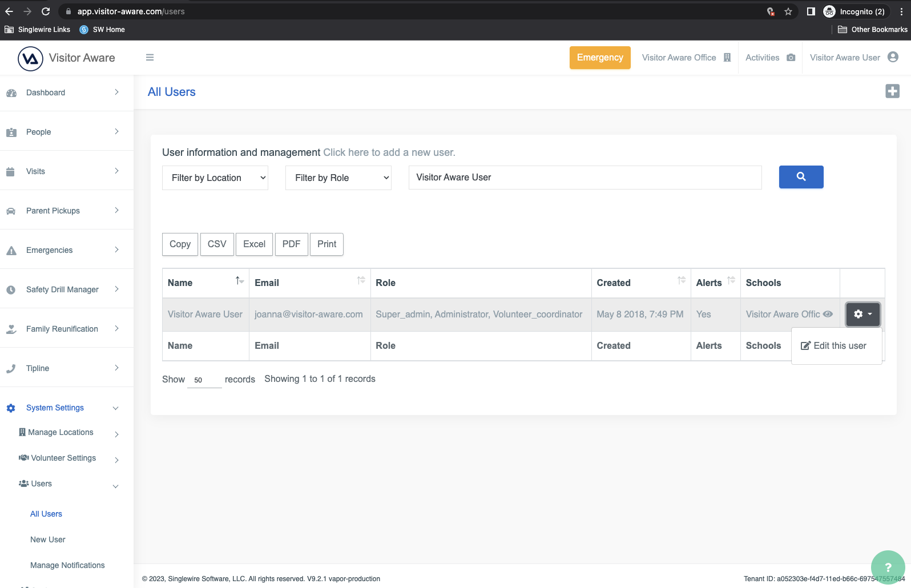Screen dimensions: 911x588
Task: Collapse the Users submenu chevron
Action: tap(115, 486)
